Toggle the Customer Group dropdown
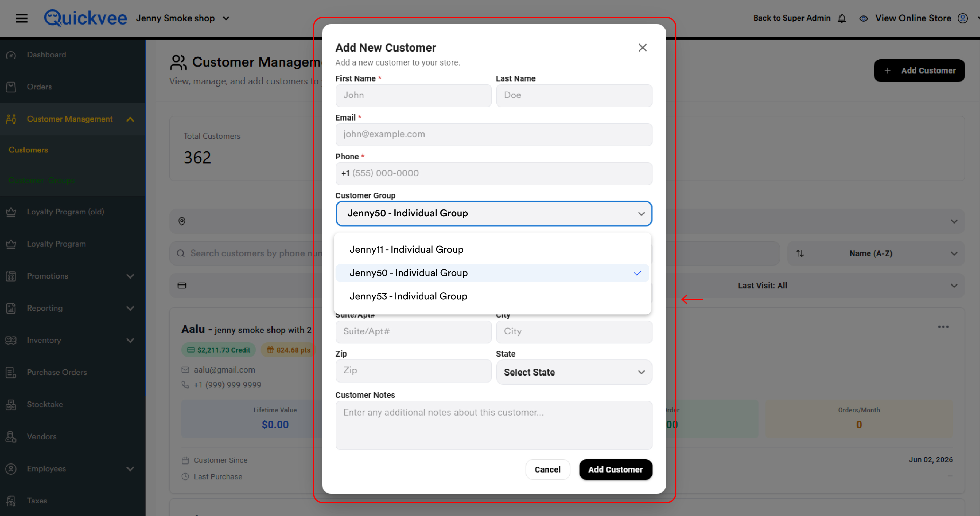 pyautogui.click(x=494, y=214)
